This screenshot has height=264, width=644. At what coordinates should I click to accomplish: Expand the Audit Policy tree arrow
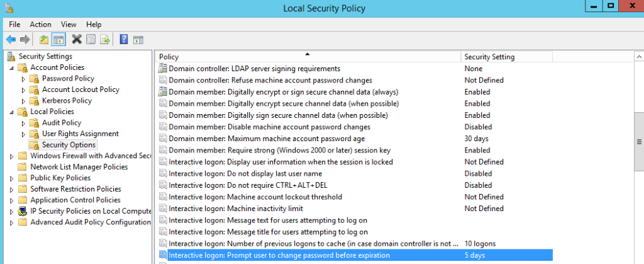click(23, 123)
